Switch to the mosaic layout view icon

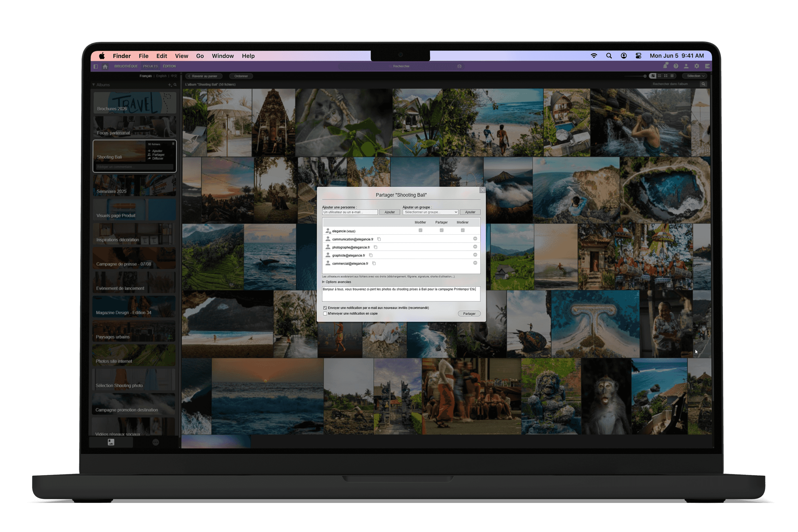653,76
